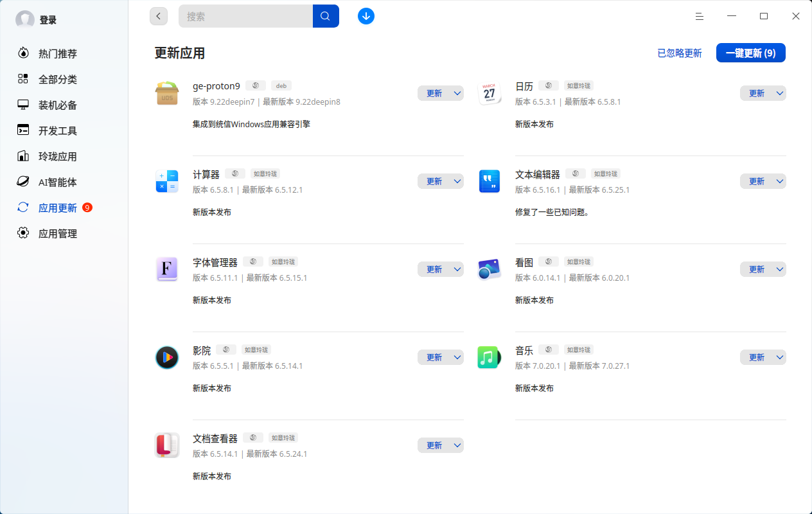Screen dimensions: 812x514
Task: Click 更新 for 字体管理器
Action: 434,269
